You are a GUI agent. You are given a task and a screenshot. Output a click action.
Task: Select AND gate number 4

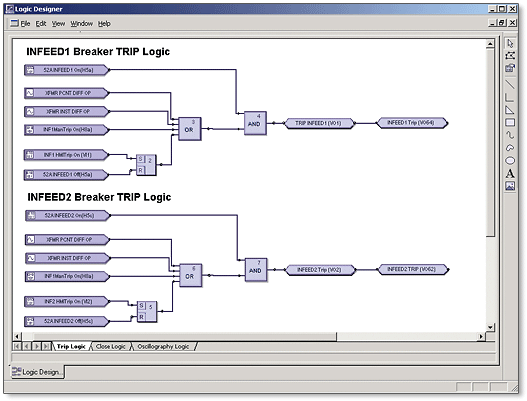[255, 123]
